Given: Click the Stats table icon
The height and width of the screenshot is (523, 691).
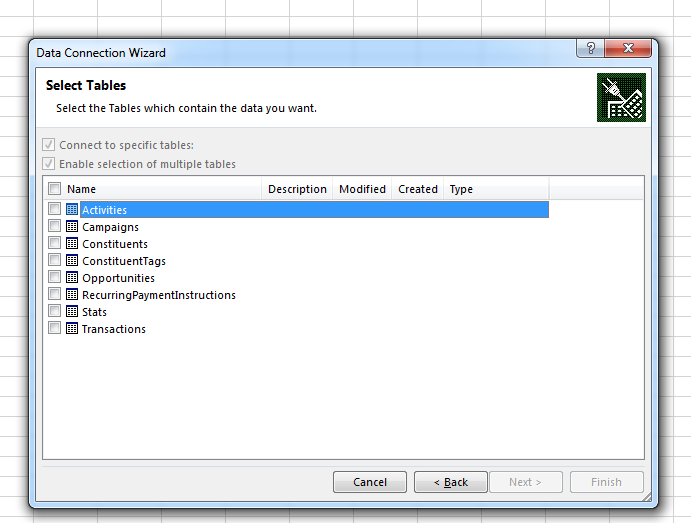Looking at the screenshot, I should coord(72,312).
